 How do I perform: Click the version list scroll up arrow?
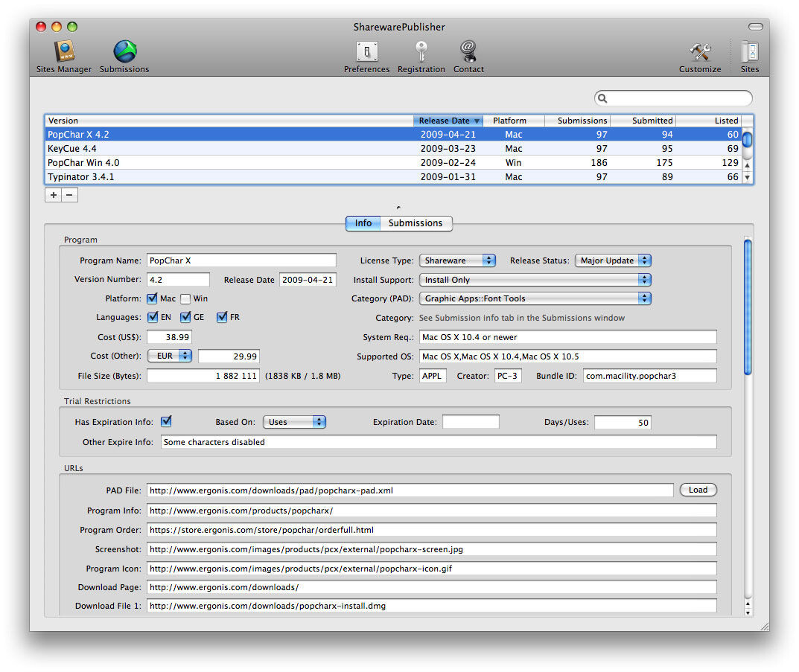pos(747,165)
